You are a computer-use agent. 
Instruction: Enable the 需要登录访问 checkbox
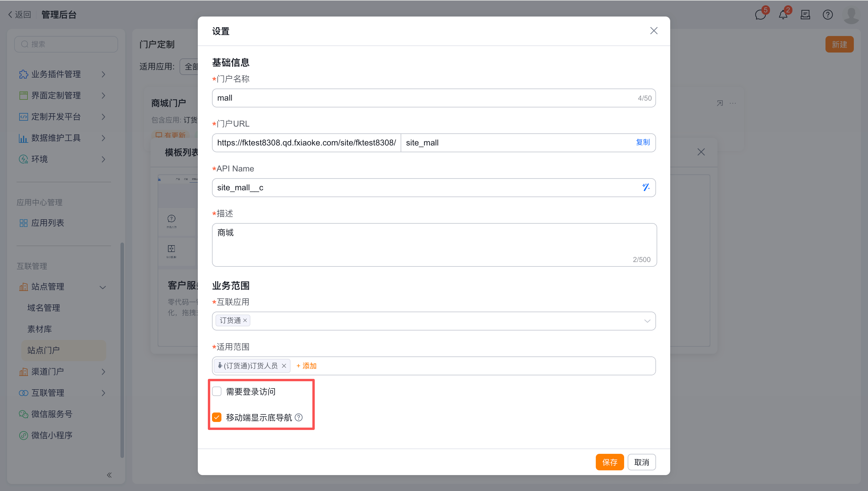tap(217, 392)
